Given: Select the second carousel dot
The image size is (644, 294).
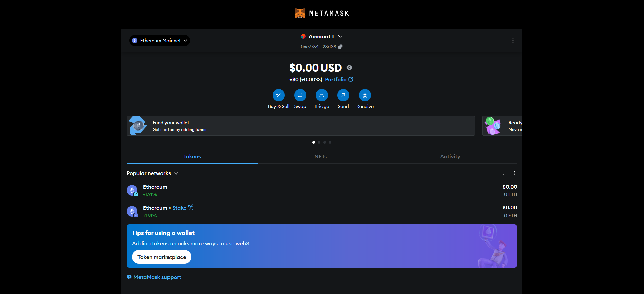Looking at the screenshot, I should [x=319, y=142].
